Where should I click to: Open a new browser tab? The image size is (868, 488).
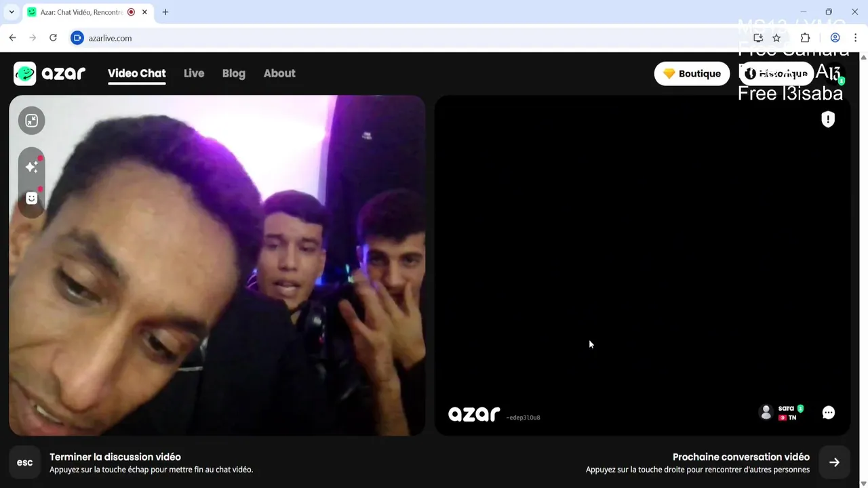[x=165, y=12]
